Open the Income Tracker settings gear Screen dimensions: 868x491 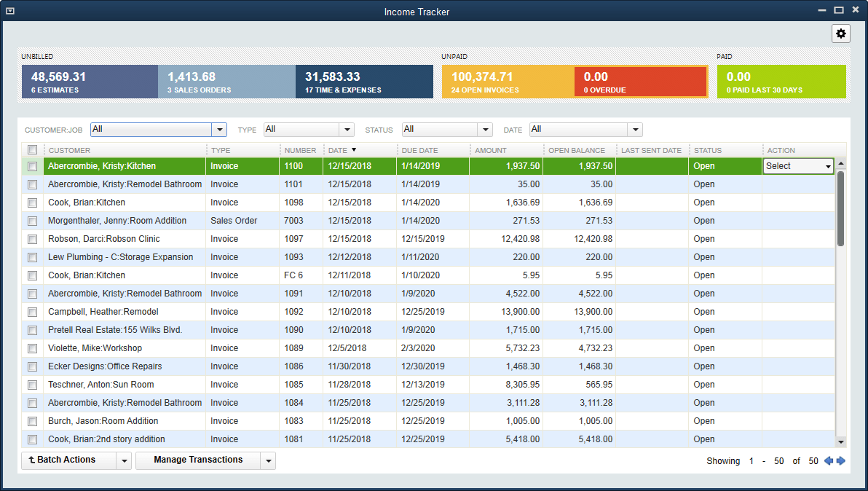(841, 33)
